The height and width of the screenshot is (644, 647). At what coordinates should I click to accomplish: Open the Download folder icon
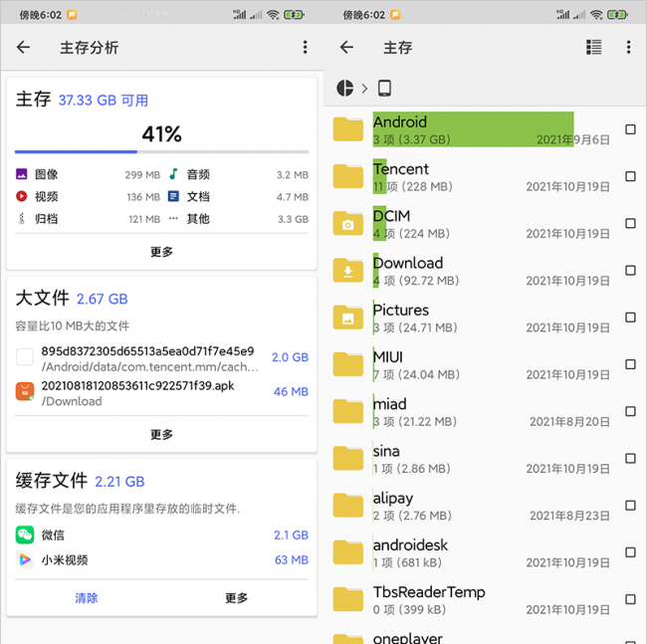[348, 271]
